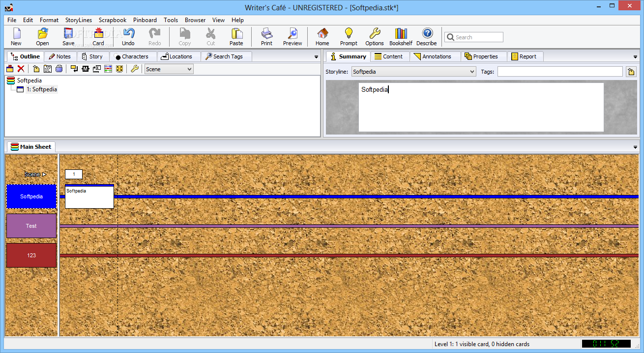Open the Scene level dropdown

click(x=169, y=69)
